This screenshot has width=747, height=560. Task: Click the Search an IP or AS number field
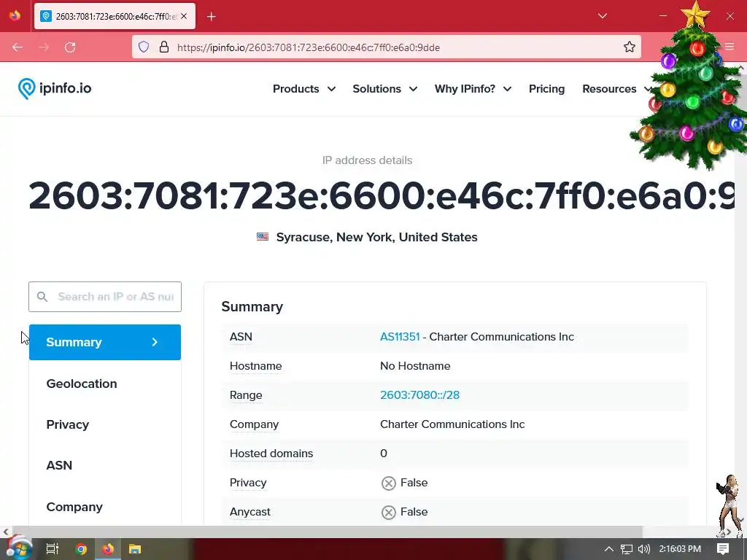pyautogui.click(x=105, y=297)
